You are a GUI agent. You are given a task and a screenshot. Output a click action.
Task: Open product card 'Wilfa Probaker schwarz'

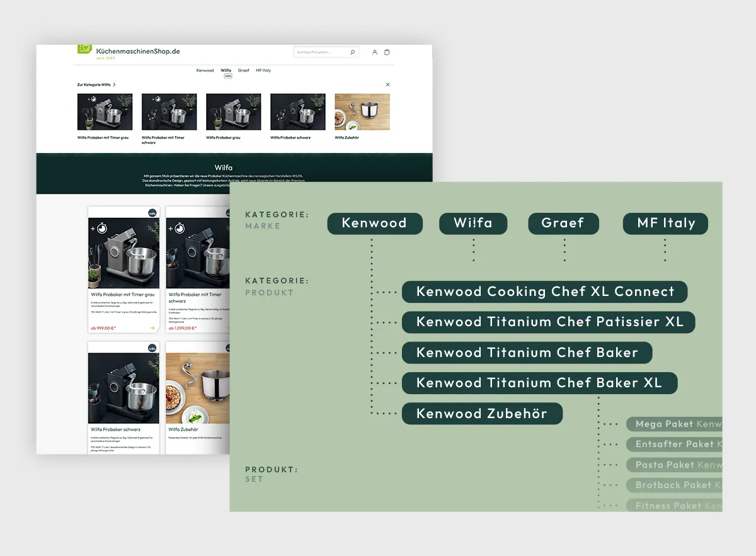click(123, 397)
